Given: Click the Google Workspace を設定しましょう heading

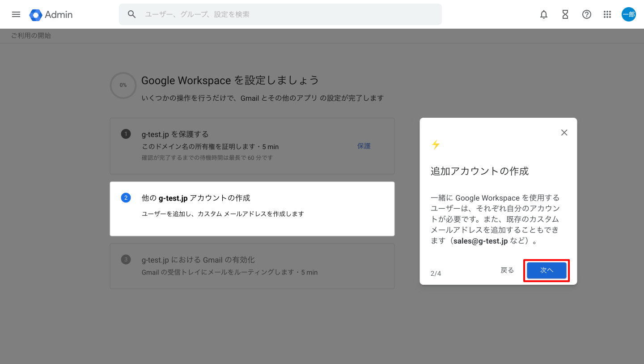Looking at the screenshot, I should point(230,80).
